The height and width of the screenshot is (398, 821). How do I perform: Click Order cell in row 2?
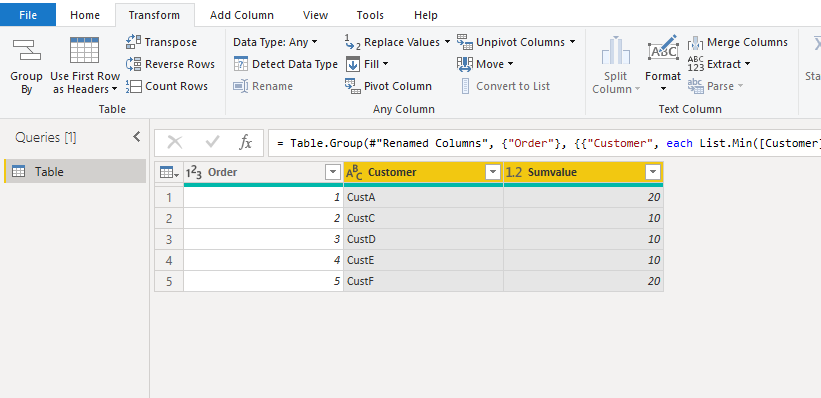263,218
